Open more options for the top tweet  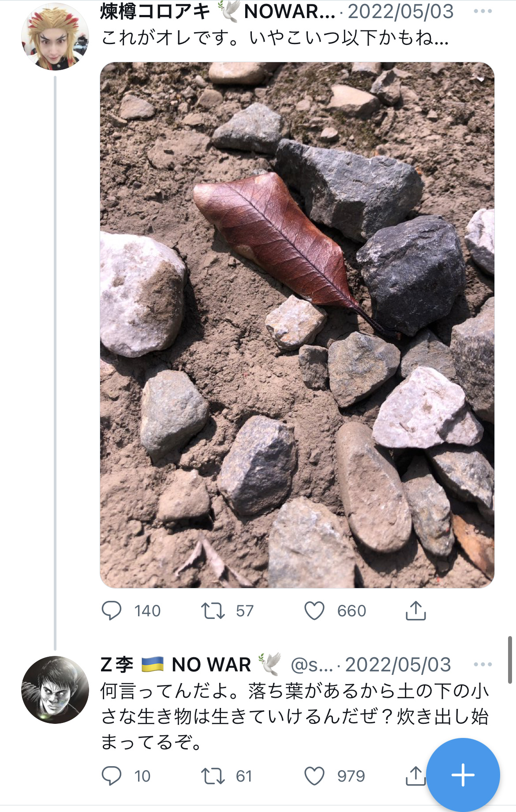pyautogui.click(x=482, y=11)
